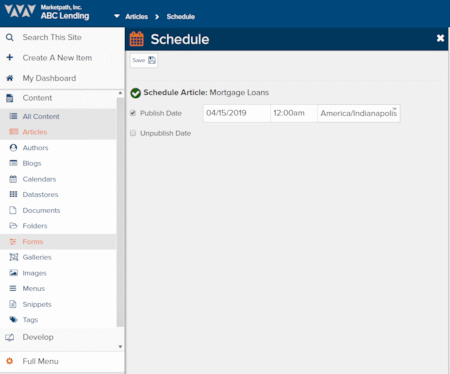Click the Mortgage Loans article title
Viewport: 450px width, 374px height.
(x=239, y=93)
